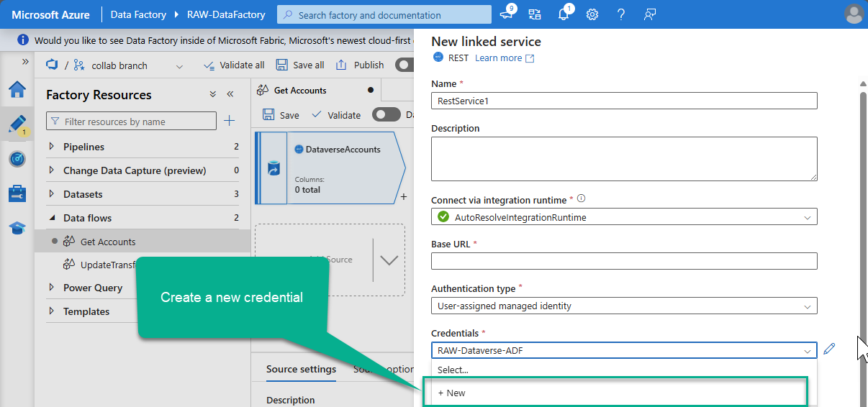Expand the Power Query node
The image size is (868, 407).
[x=51, y=288]
